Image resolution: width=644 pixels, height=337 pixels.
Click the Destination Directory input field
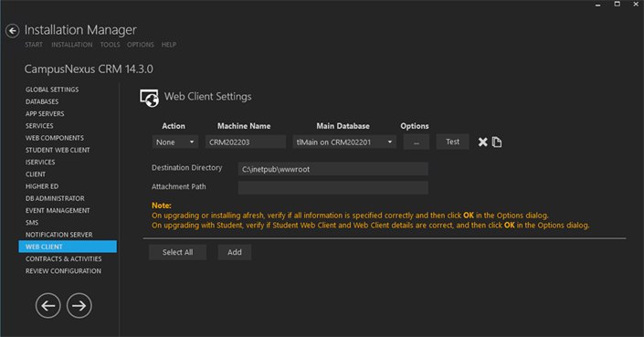click(333, 169)
